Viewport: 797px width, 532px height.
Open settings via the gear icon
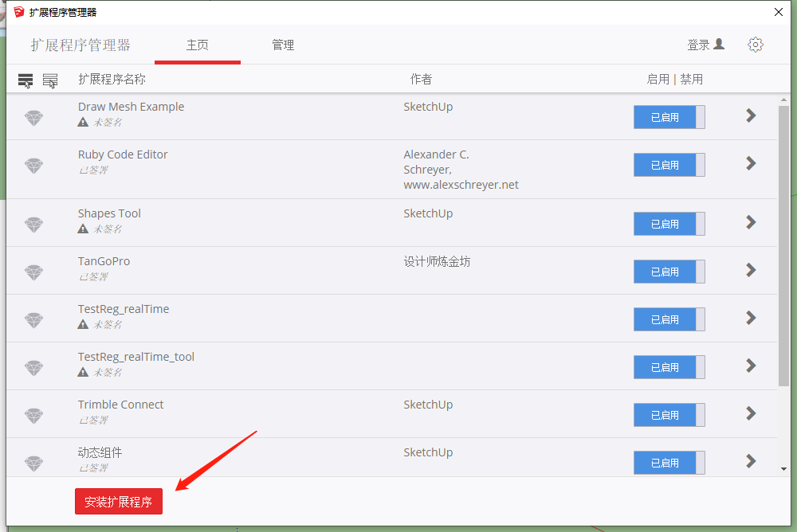click(x=756, y=45)
